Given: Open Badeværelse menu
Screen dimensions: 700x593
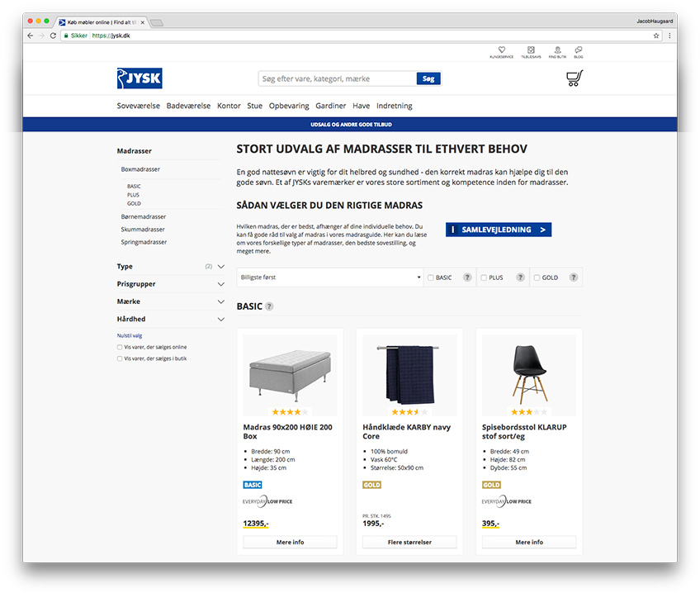Looking at the screenshot, I should point(188,106).
